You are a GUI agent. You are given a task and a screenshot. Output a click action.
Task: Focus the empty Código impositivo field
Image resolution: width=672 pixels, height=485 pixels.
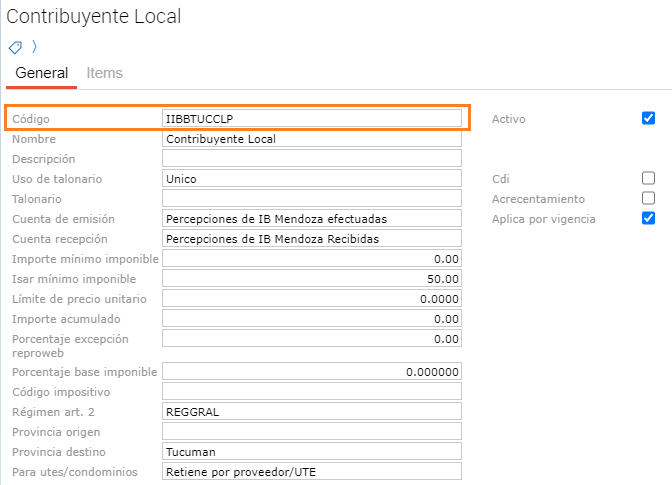point(312,391)
